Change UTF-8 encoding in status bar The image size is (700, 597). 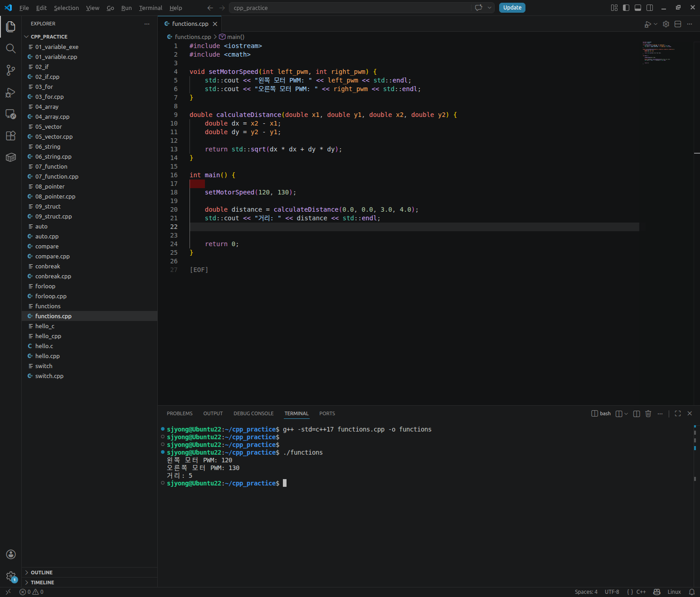(x=612, y=592)
